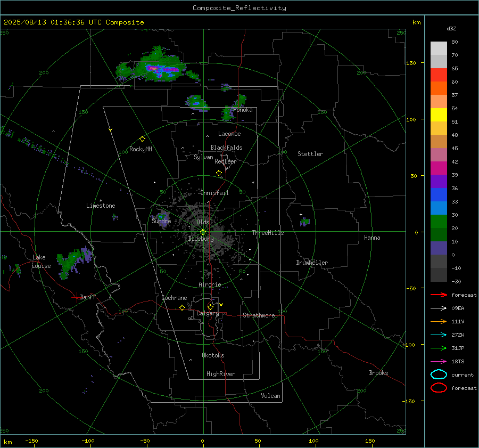Click the 0 dBZ slate-purple swatch
479x448 pixels.
[x=439, y=248]
